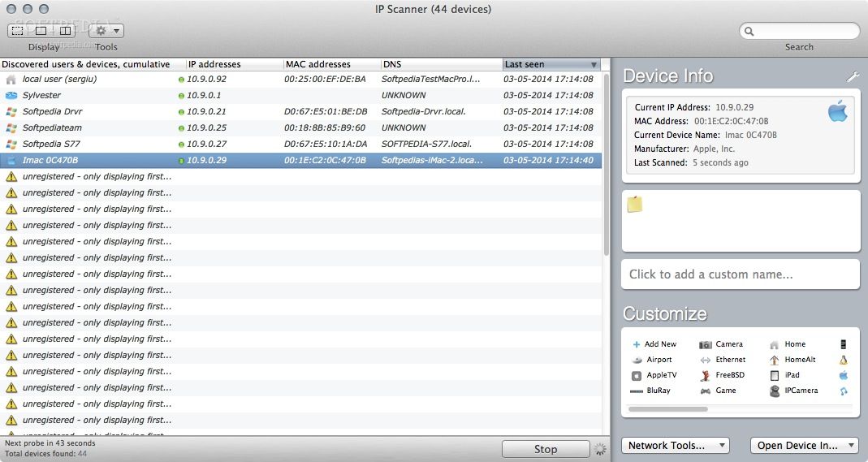Click the wrench icon in Device Info

click(853, 77)
